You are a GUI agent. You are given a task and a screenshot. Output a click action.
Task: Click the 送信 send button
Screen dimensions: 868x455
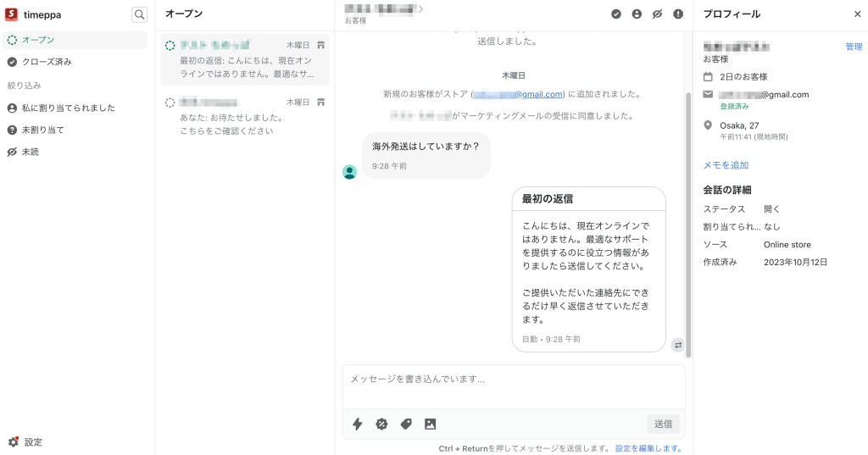click(x=663, y=424)
